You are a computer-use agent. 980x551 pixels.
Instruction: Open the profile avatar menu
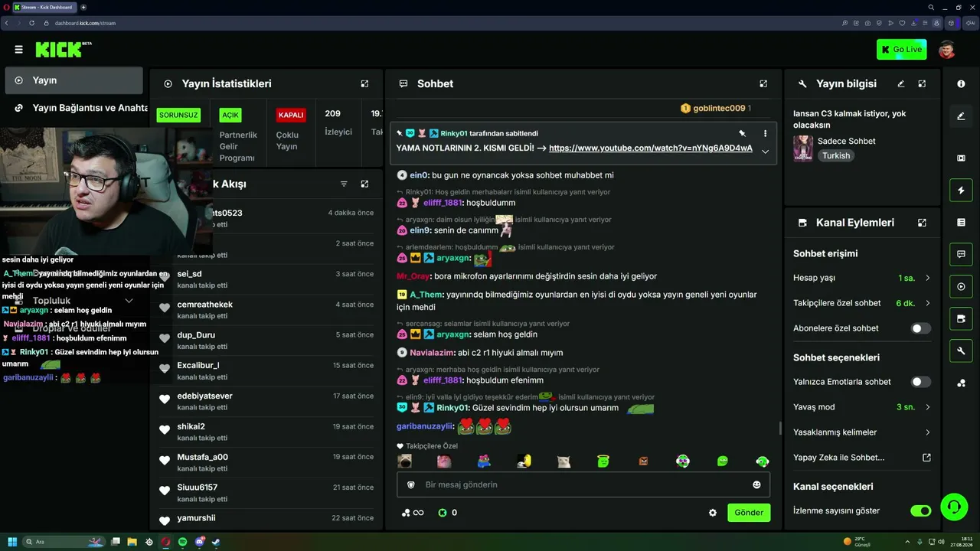point(947,50)
